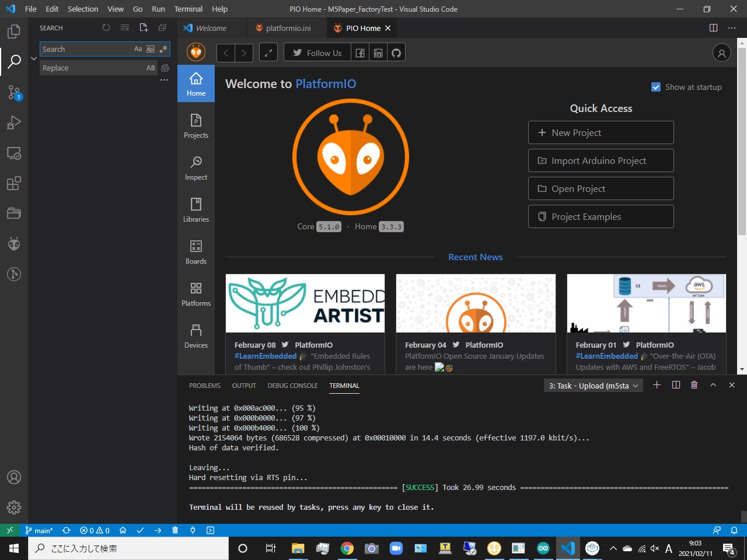Open PlatformIO alien-head icon in activity bar
Viewport: 747px width, 560px height.
(x=14, y=244)
